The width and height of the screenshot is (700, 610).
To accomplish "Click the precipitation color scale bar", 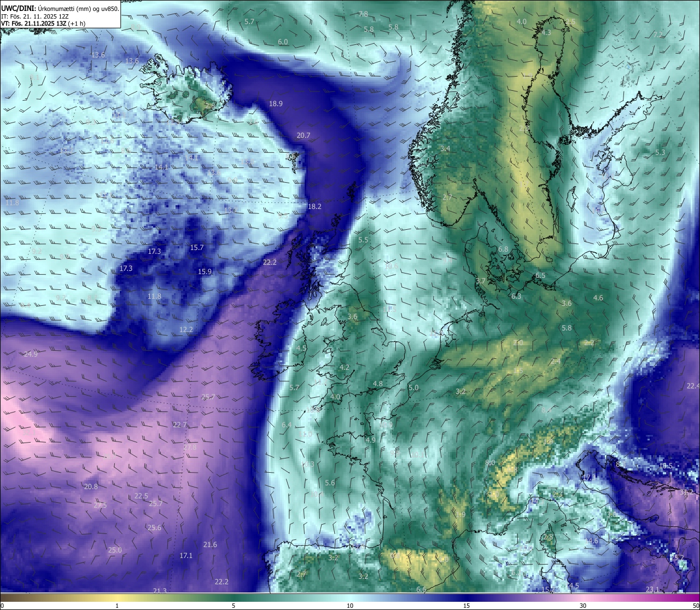I will (x=350, y=597).
